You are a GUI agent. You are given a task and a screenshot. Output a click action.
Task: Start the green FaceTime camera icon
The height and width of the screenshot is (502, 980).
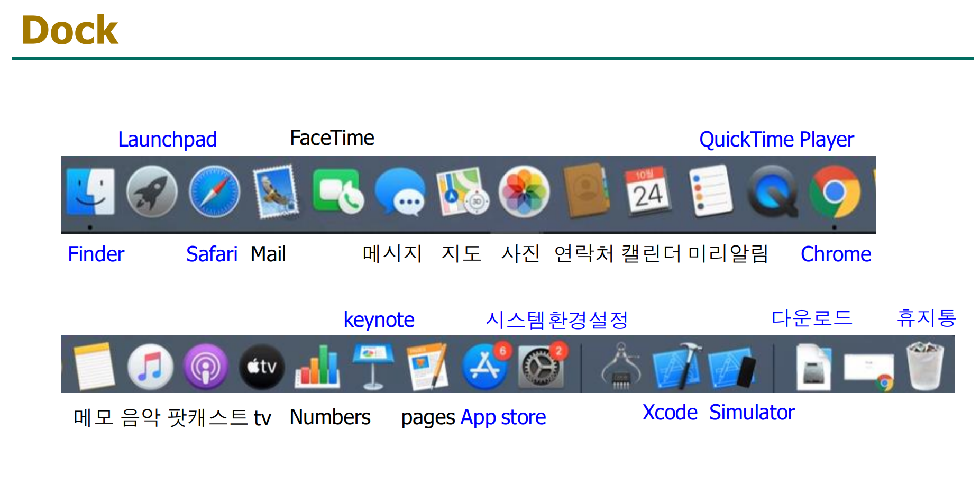click(x=338, y=191)
